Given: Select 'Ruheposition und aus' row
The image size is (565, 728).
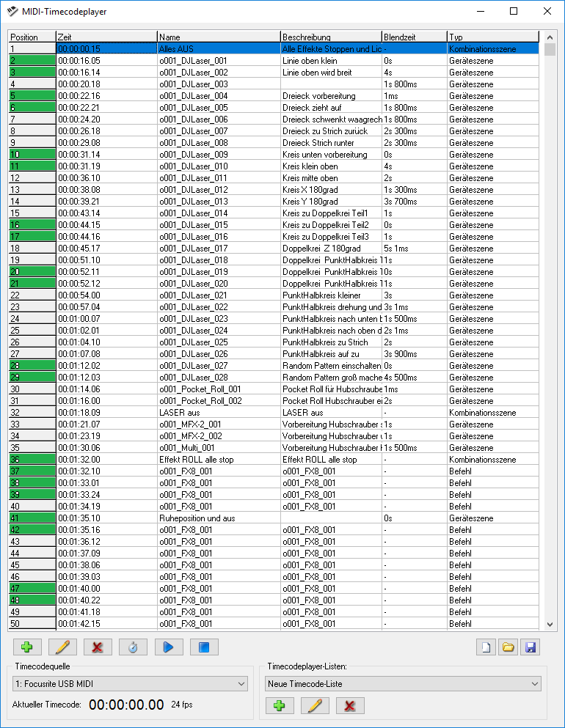Looking at the screenshot, I should pos(274,518).
